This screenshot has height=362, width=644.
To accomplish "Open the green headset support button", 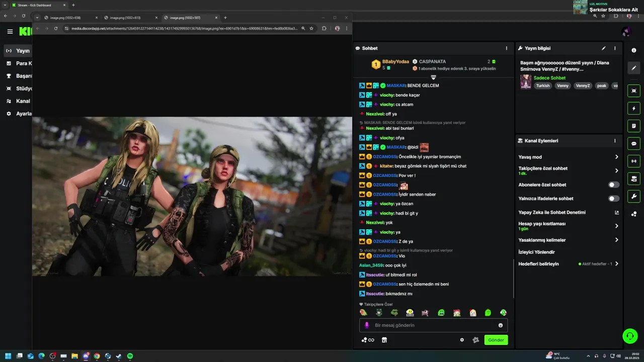I will (630, 335).
